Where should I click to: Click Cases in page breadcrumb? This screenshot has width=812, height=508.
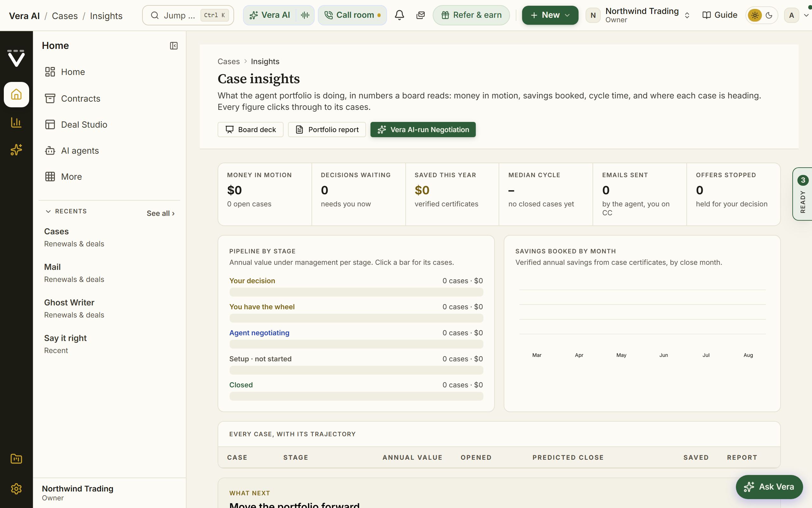pyautogui.click(x=228, y=62)
